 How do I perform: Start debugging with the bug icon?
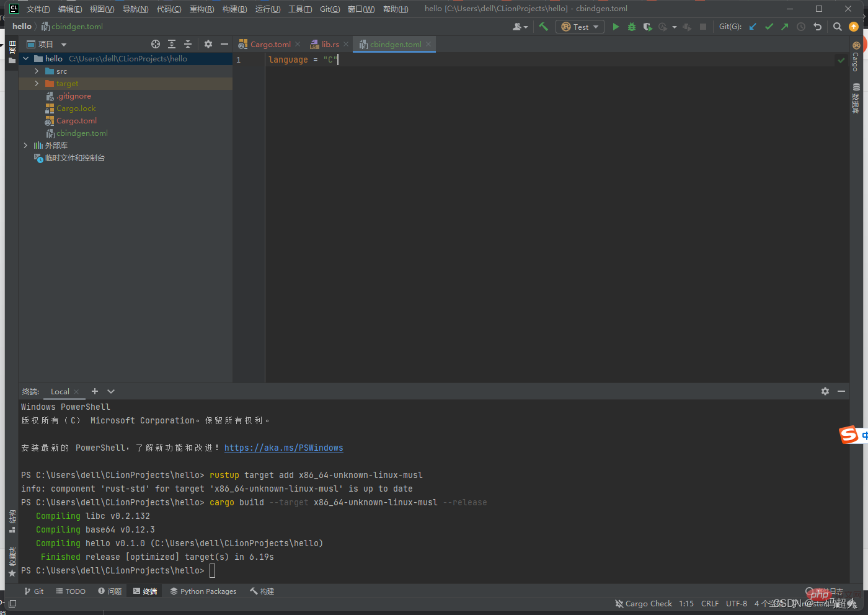coord(632,27)
